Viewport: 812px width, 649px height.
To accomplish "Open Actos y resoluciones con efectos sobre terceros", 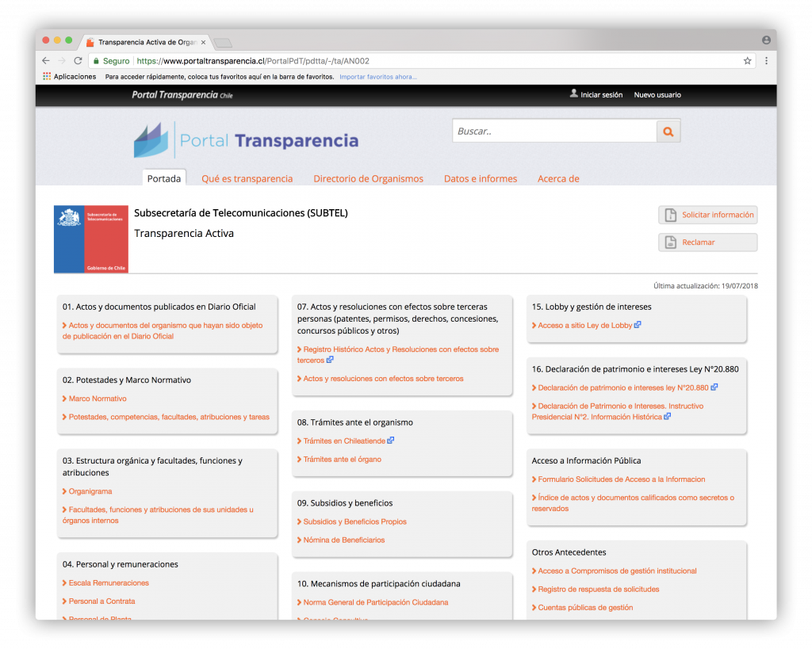I will pos(383,378).
